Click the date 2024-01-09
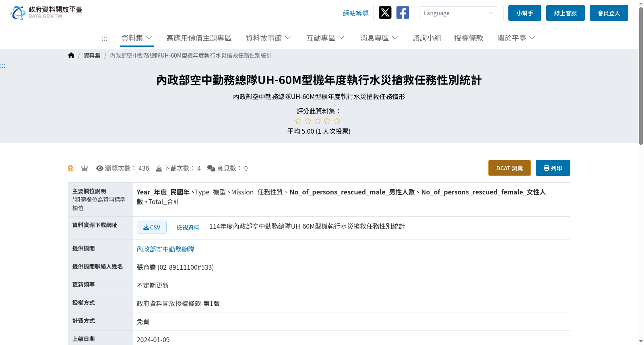The width and height of the screenshot is (644, 345). click(153, 340)
